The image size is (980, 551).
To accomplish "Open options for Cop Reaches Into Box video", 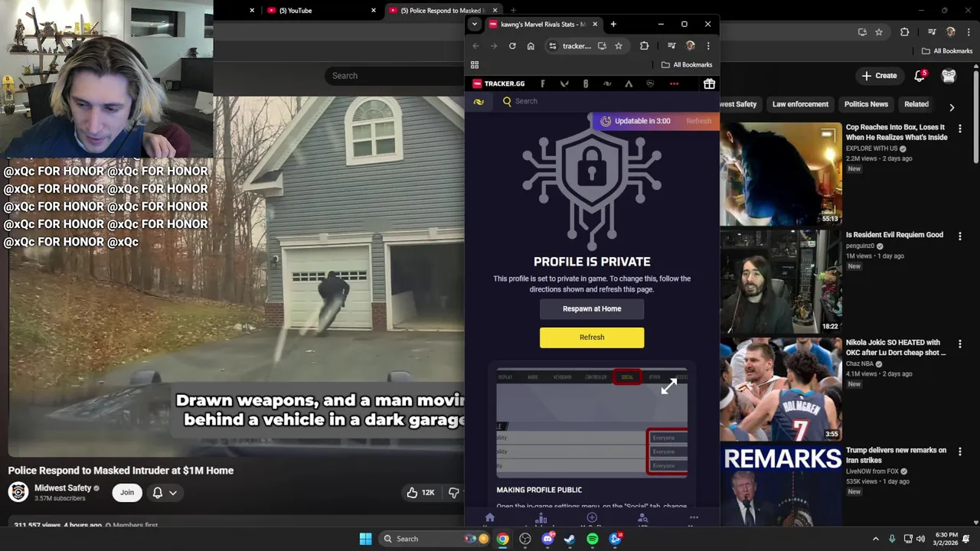I will pyautogui.click(x=960, y=128).
